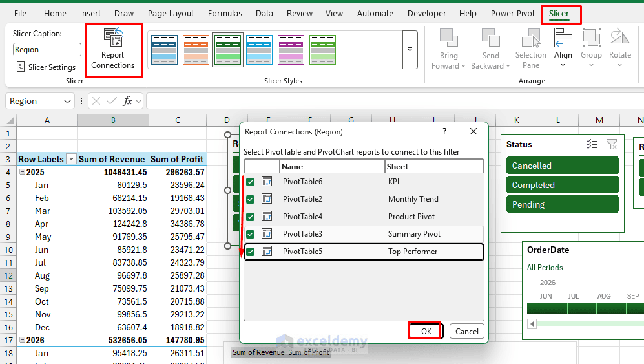The width and height of the screenshot is (644, 364).
Task: Click the select all corner of the worksheet
Action: click(x=10, y=120)
